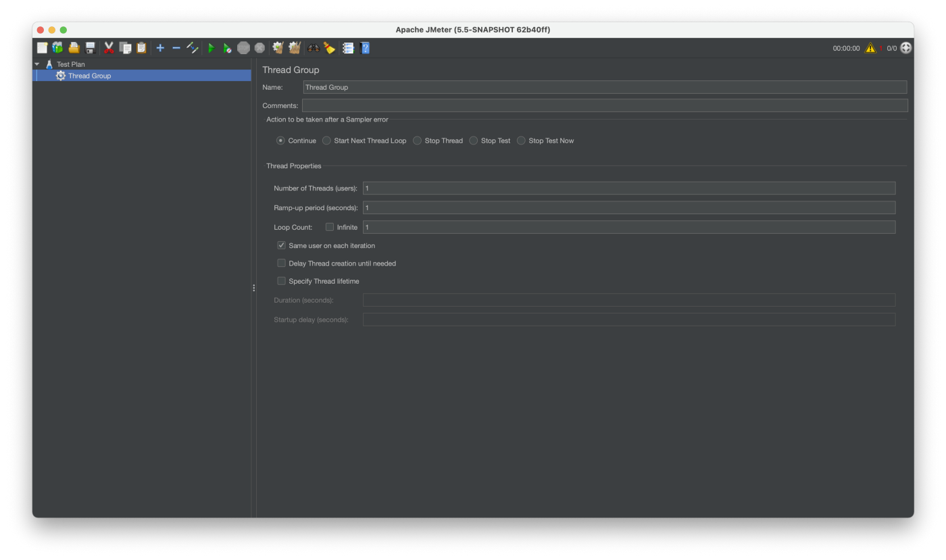Click the blue plus Expand All icon

point(160,48)
